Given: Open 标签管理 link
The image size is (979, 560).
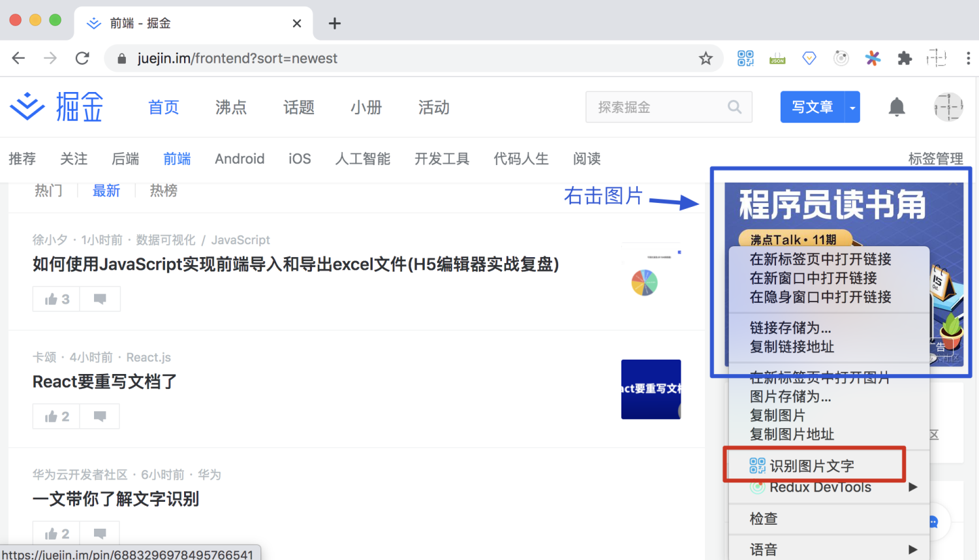Looking at the screenshot, I should [936, 159].
